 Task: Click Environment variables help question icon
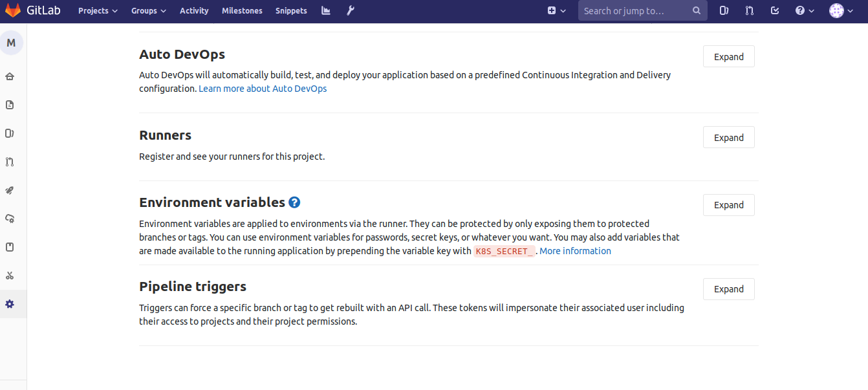click(x=294, y=202)
